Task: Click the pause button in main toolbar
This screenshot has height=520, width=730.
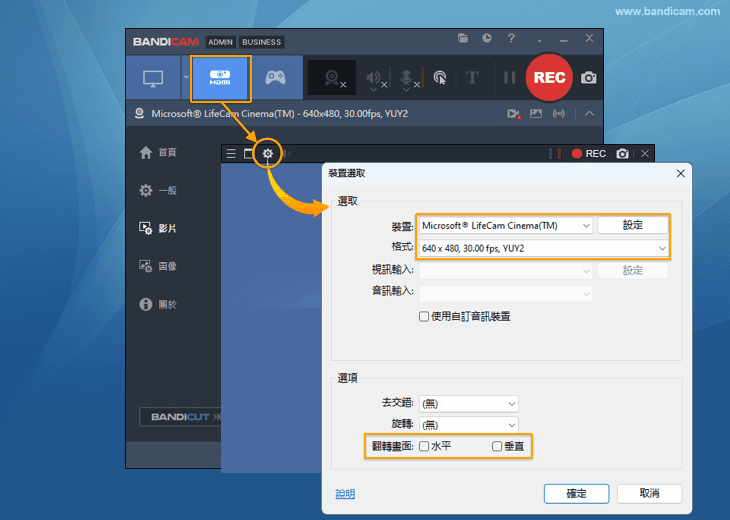Action: click(510, 78)
